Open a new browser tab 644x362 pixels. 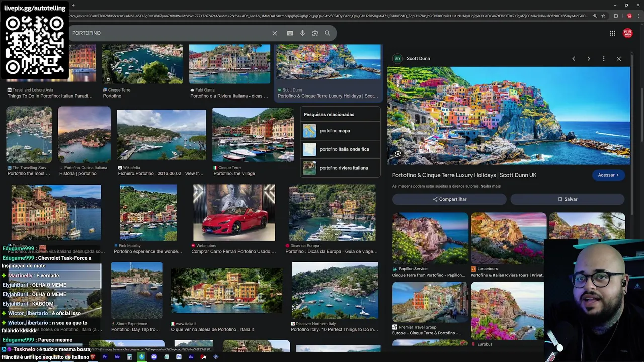click(73, 5)
